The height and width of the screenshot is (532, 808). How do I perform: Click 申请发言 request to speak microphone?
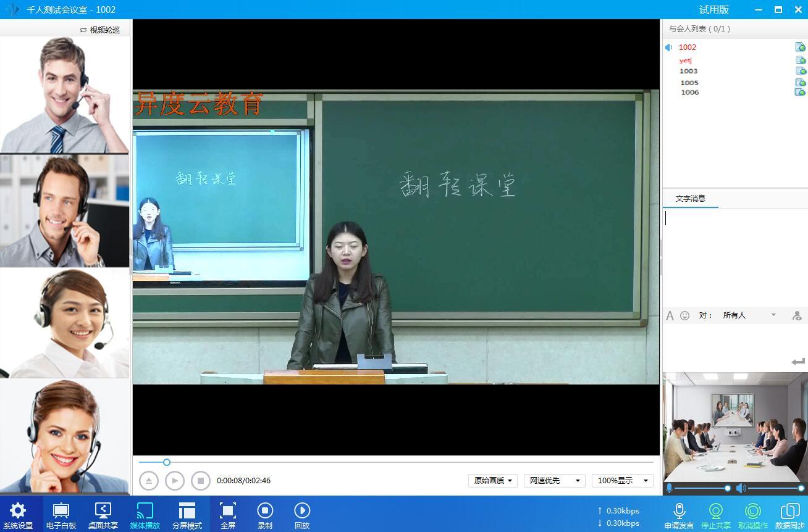point(679,515)
